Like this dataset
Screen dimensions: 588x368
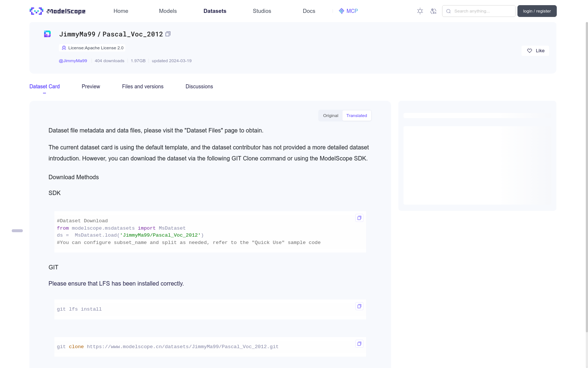click(x=535, y=51)
